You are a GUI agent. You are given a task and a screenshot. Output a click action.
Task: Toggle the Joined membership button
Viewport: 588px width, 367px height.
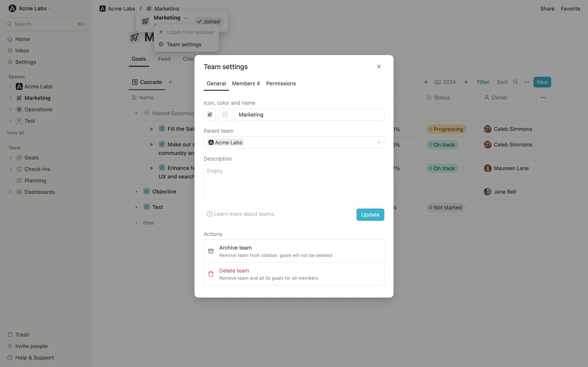tap(208, 21)
